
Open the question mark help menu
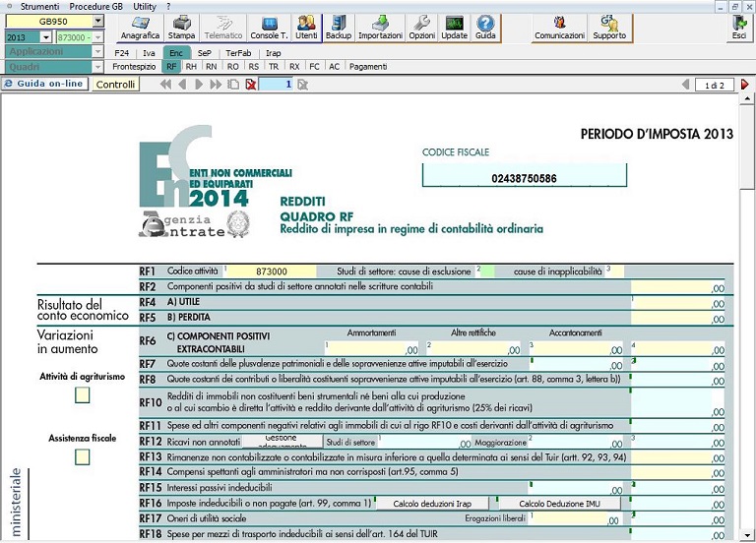pyautogui.click(x=168, y=7)
